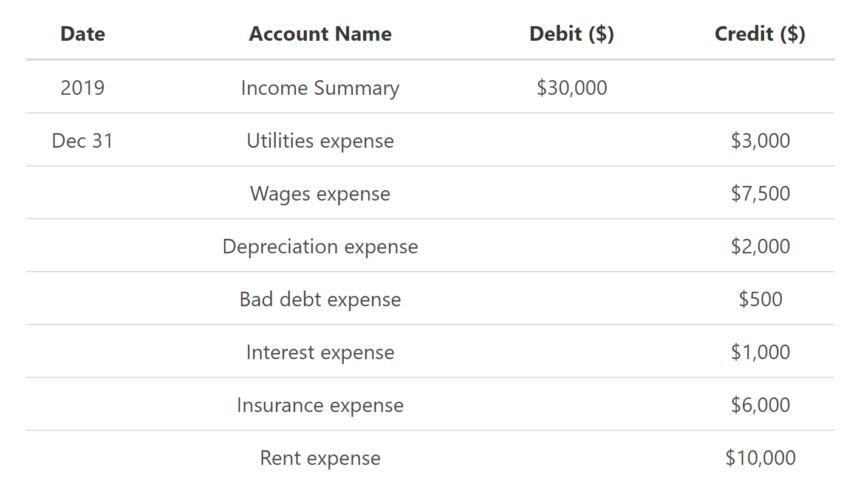Select the $6,000 credit amount
868x491 pixels.
pos(760,405)
